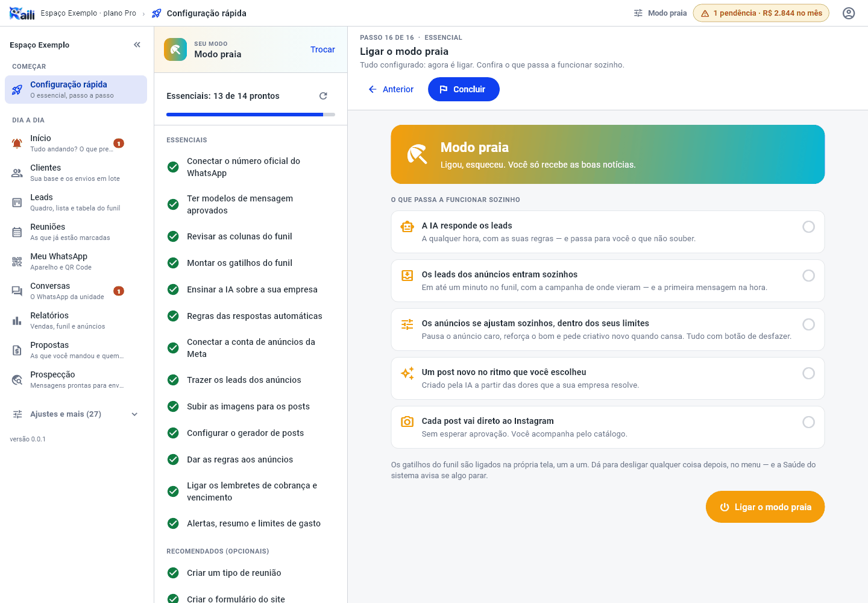Screen dimensions: 868x603
Task: Open Revisar as colunas do funil step
Action: pos(251,236)
